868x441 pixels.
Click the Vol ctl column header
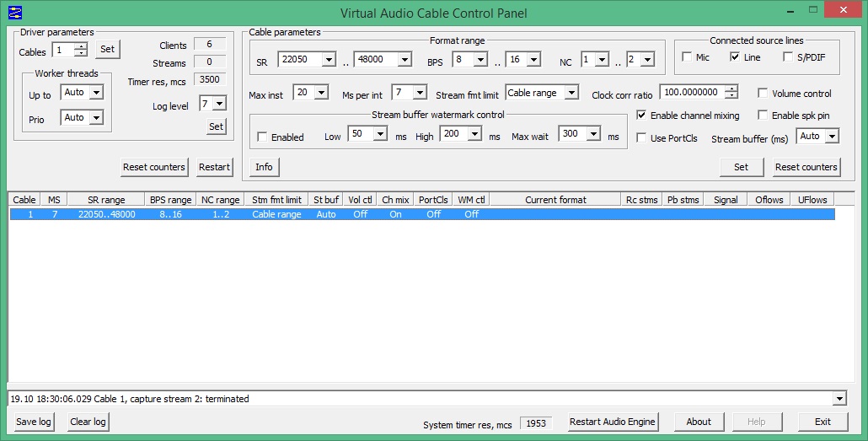(x=361, y=200)
